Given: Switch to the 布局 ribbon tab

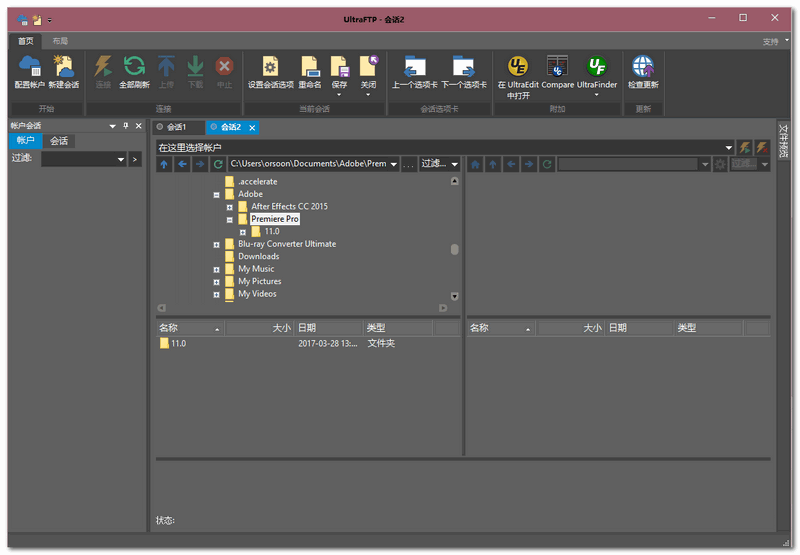Looking at the screenshot, I should (60, 41).
